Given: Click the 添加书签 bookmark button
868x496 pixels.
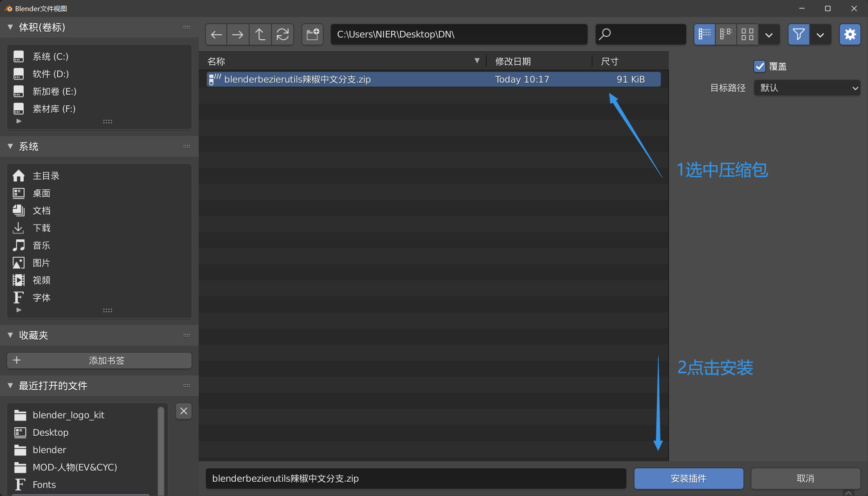Looking at the screenshot, I should pyautogui.click(x=99, y=360).
